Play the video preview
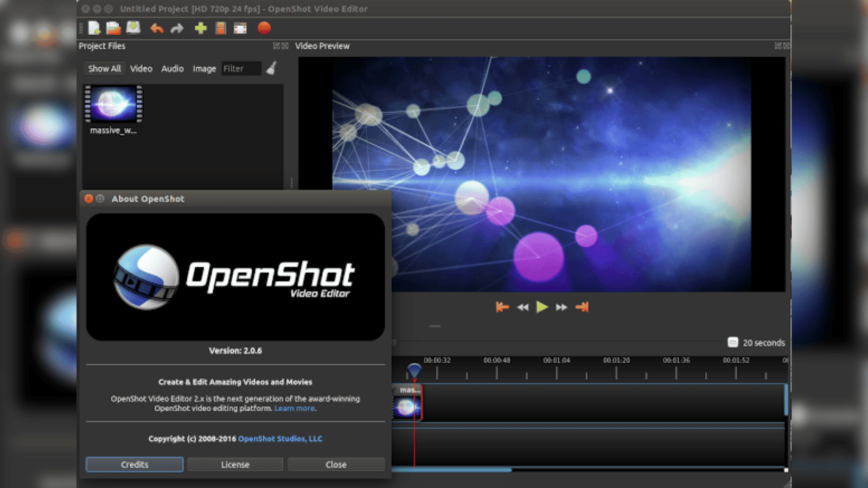This screenshot has height=488, width=868. click(x=541, y=307)
